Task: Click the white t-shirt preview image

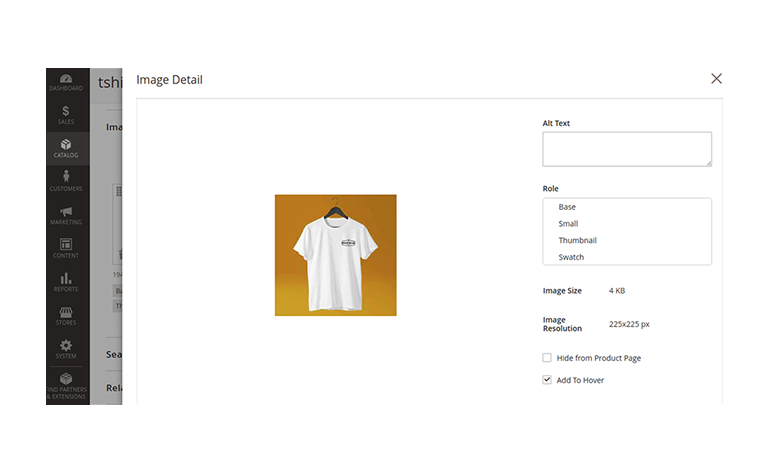Action: tap(335, 255)
